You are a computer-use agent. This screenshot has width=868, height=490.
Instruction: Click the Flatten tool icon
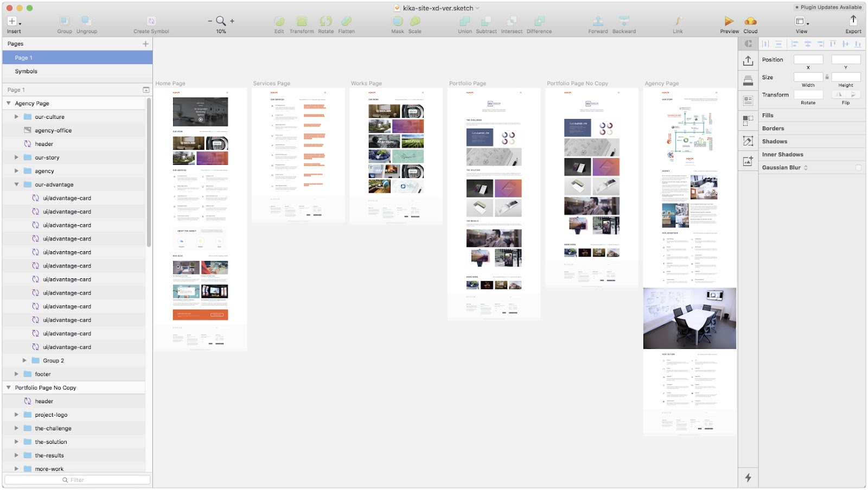pyautogui.click(x=346, y=21)
